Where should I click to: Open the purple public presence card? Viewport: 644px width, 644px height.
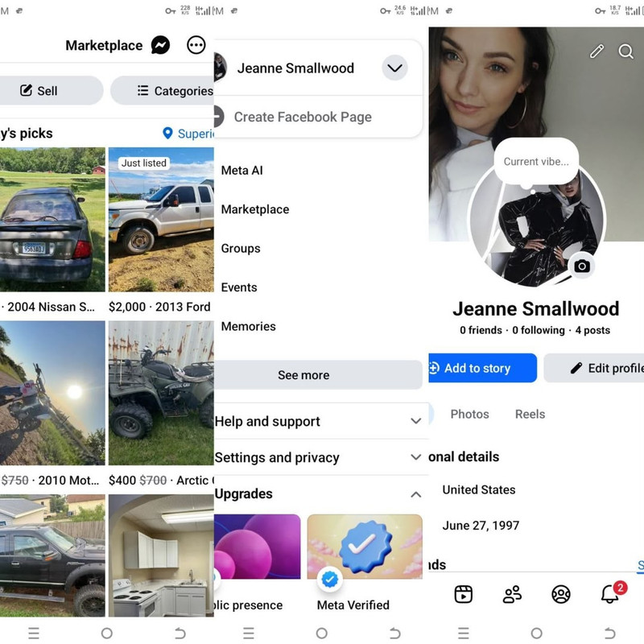tap(258, 547)
